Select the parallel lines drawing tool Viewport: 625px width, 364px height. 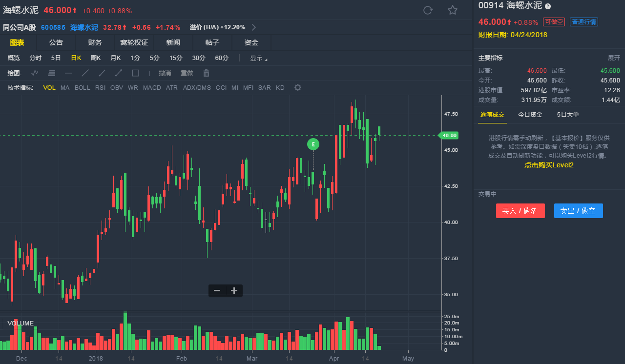coord(51,73)
